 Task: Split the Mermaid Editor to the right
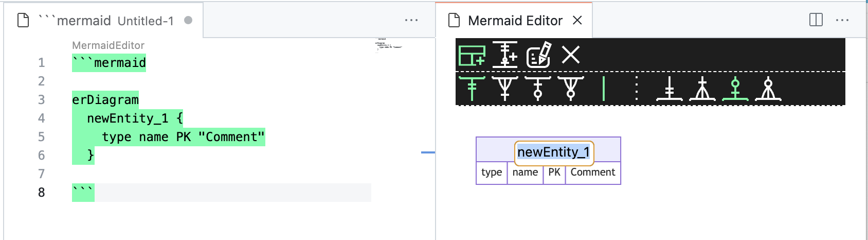pyautogui.click(x=816, y=20)
